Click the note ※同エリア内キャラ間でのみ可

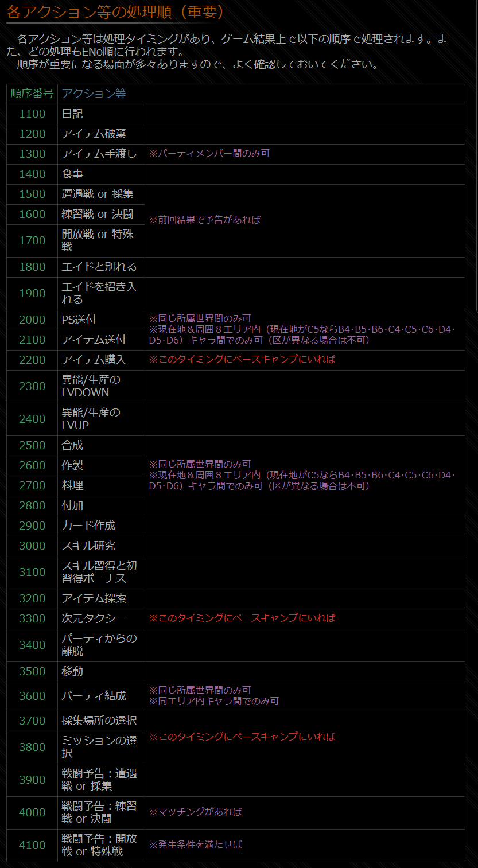(x=214, y=702)
